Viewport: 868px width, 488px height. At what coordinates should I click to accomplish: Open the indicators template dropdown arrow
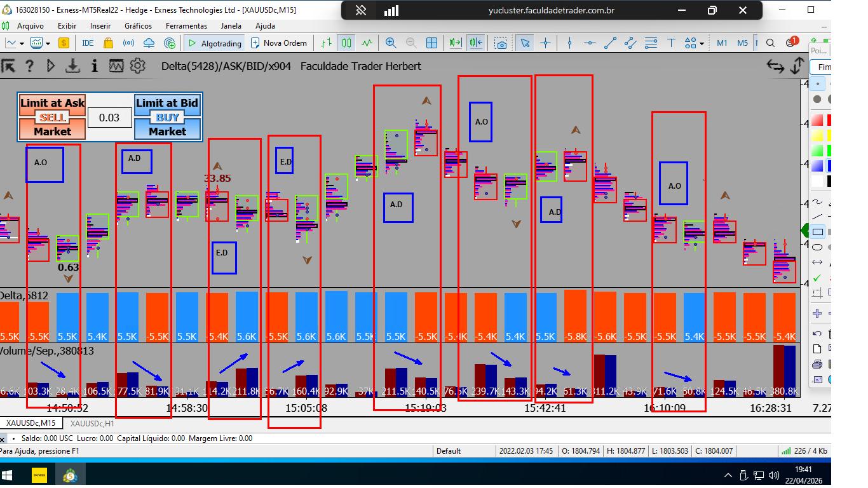coord(47,43)
